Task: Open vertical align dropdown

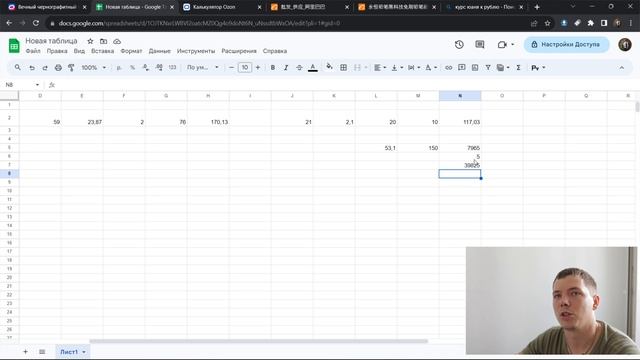Action: coord(397,68)
